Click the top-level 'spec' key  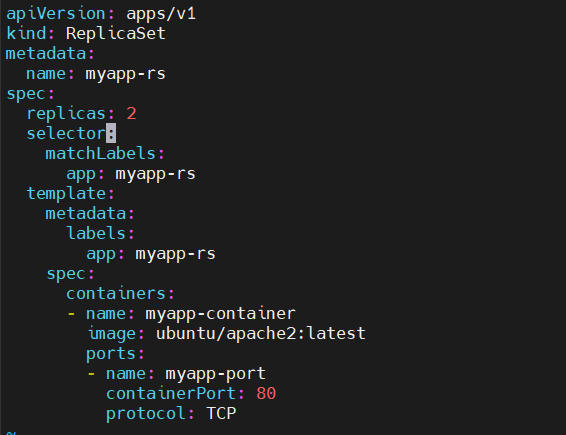26,95
